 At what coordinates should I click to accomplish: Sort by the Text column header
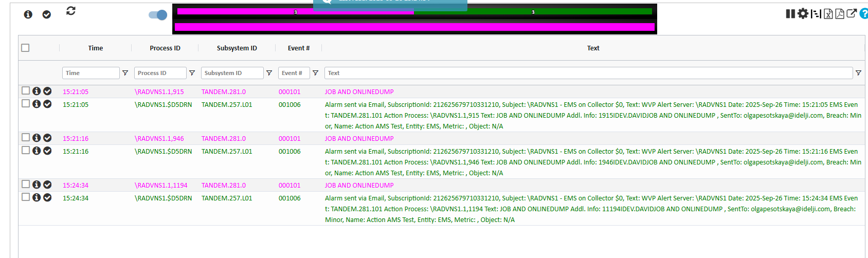pos(593,48)
